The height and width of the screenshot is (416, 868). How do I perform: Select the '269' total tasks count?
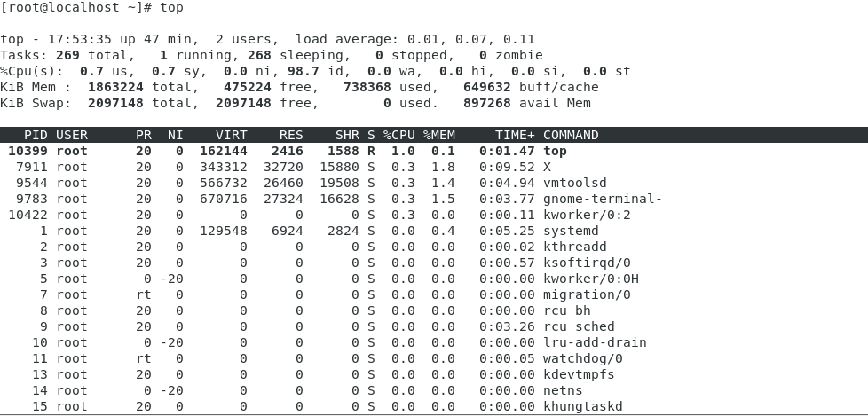[67, 55]
